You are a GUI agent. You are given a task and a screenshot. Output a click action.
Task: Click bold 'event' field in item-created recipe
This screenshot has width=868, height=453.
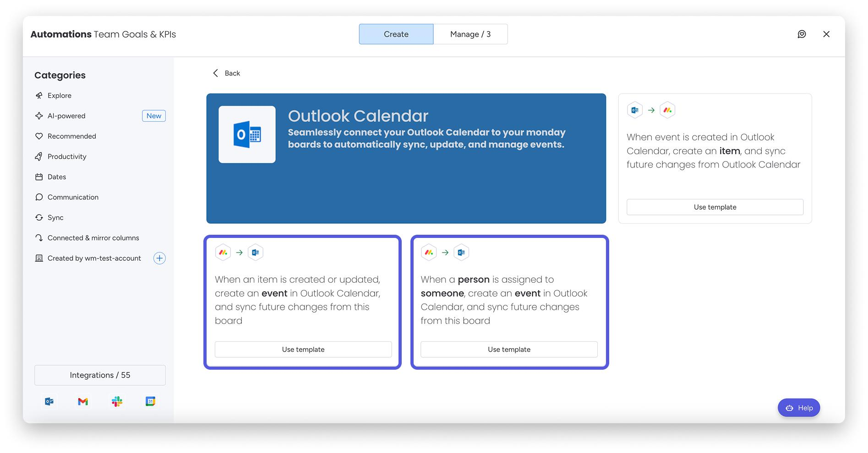(274, 293)
